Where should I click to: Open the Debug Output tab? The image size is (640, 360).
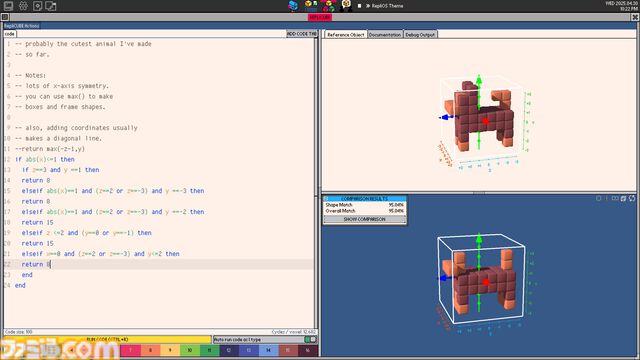(420, 35)
